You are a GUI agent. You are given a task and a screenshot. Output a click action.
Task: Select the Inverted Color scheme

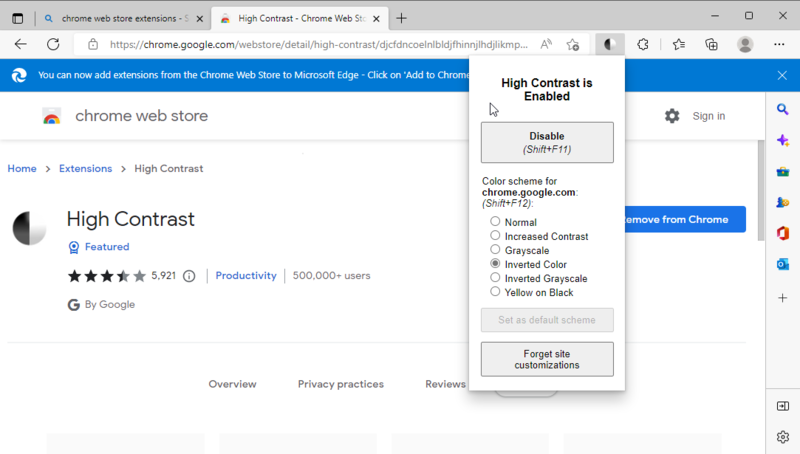(495, 263)
